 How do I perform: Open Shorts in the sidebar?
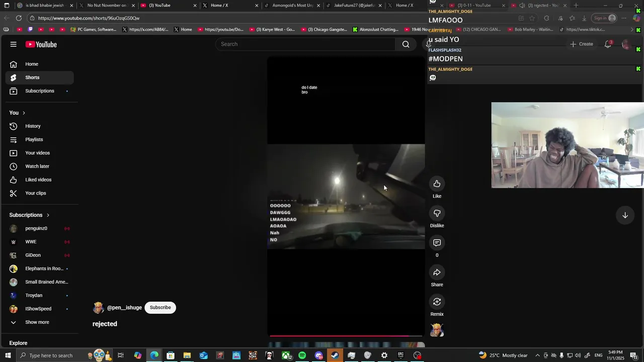click(x=39, y=77)
